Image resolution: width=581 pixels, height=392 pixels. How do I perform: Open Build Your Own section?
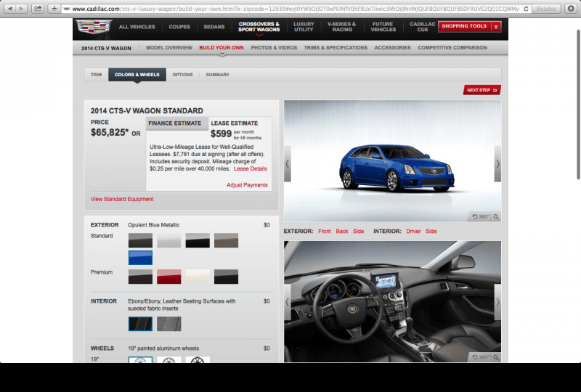(x=222, y=48)
